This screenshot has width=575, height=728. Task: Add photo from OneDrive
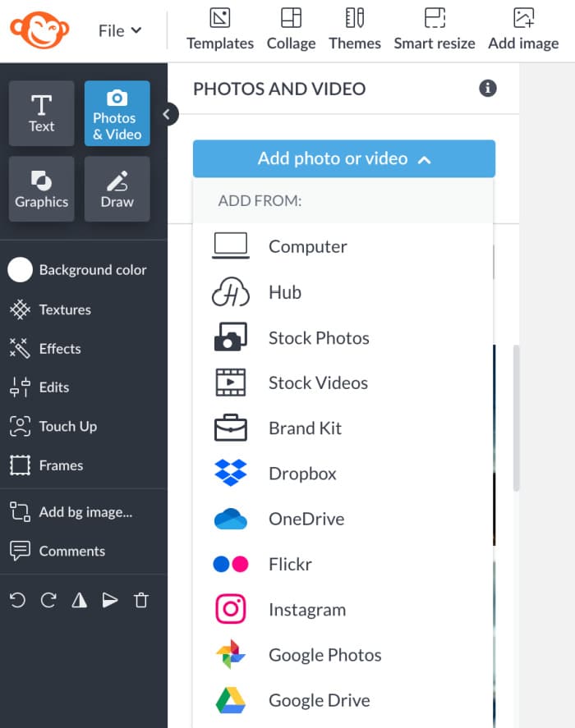pos(343,519)
